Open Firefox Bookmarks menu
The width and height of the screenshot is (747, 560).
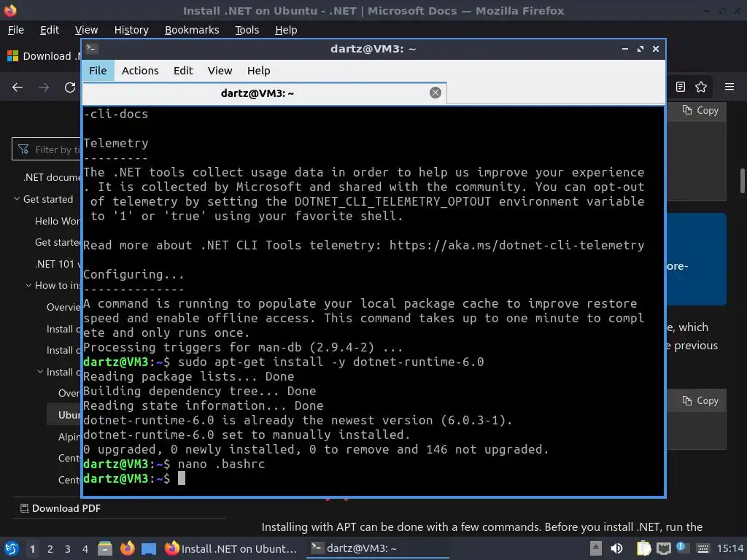(192, 30)
